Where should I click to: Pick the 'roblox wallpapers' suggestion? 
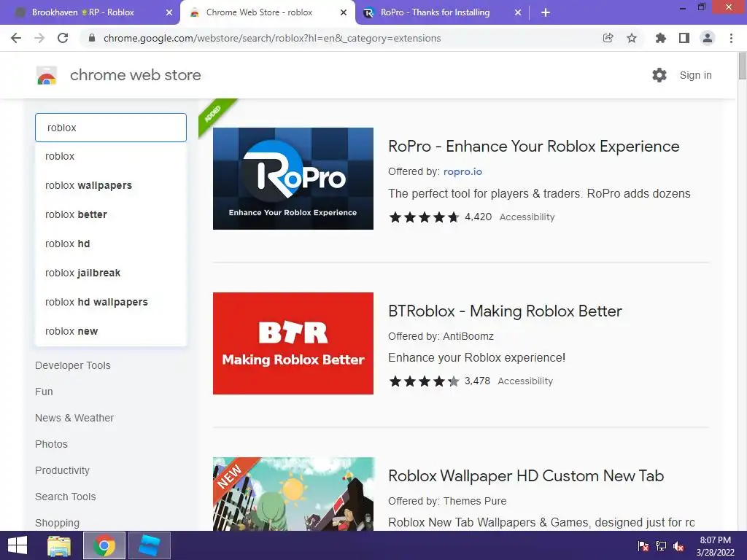tap(111, 185)
